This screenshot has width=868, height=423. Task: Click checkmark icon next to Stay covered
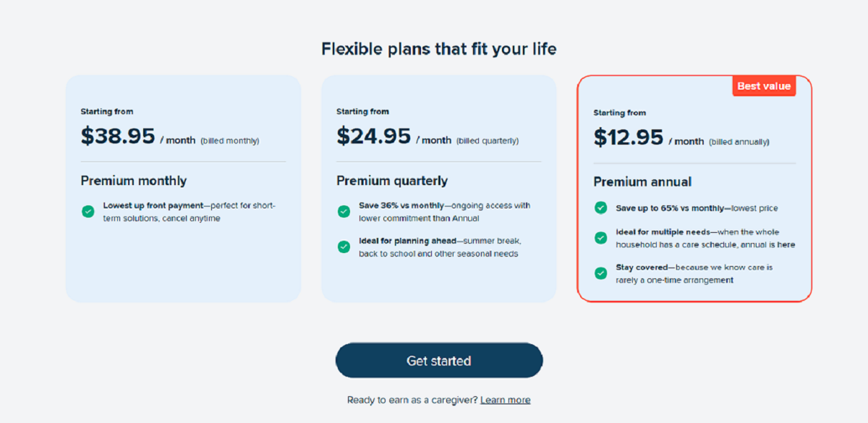(x=600, y=273)
